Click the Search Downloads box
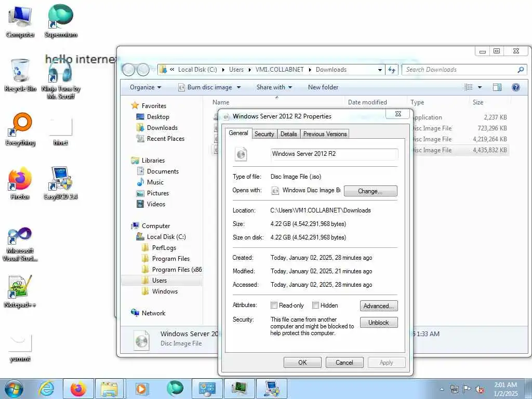Image resolution: width=532 pixels, height=399 pixels. [x=464, y=70]
